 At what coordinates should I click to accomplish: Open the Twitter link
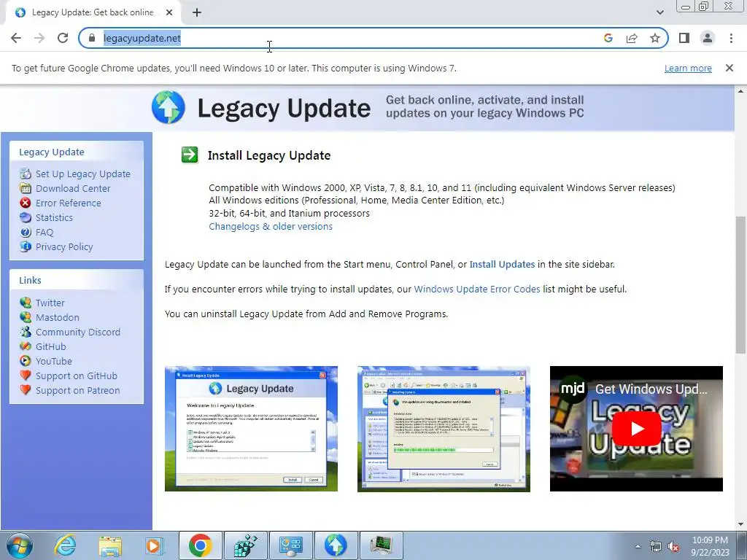[x=50, y=303]
